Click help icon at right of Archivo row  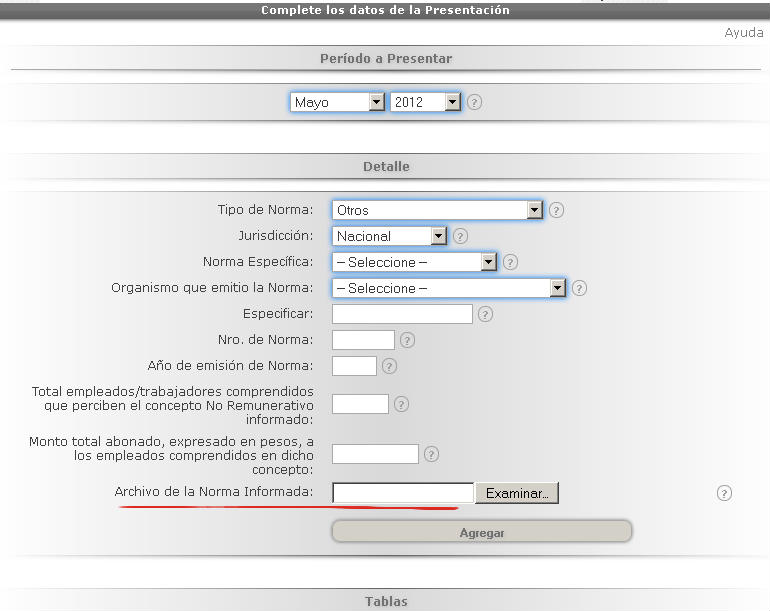point(724,493)
